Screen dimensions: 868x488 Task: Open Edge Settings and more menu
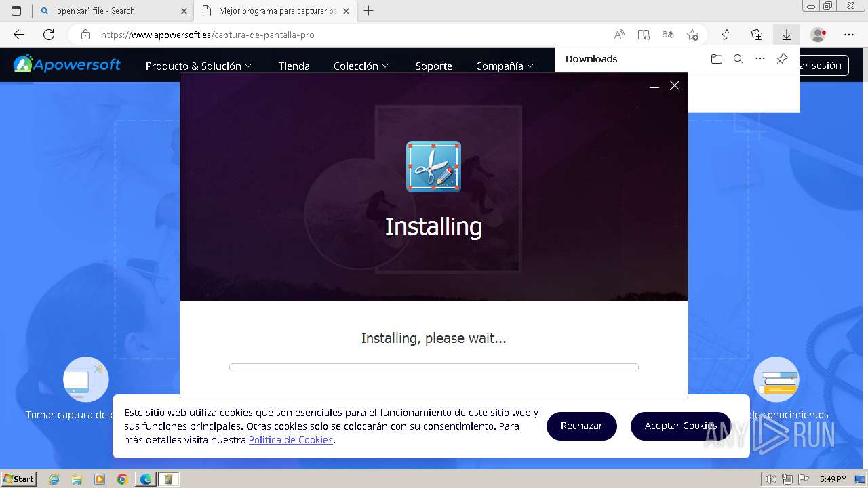pos(849,35)
